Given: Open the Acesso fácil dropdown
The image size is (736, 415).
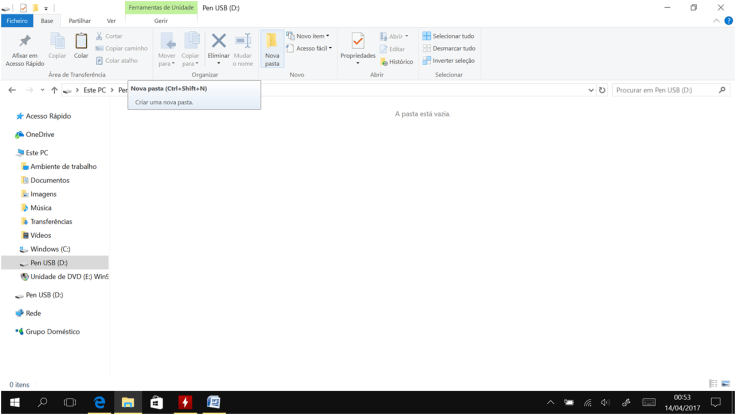Looking at the screenshot, I should 309,48.
